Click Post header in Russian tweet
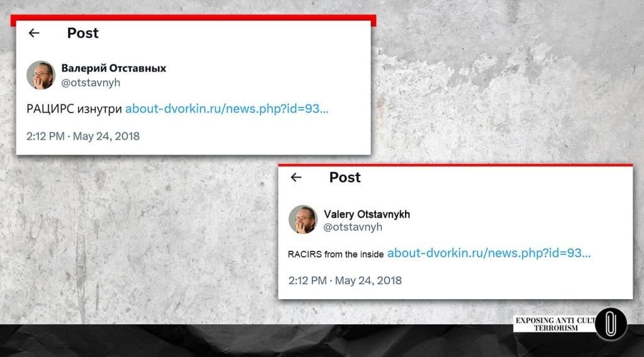Image resolution: width=644 pixels, height=357 pixels. (x=83, y=33)
